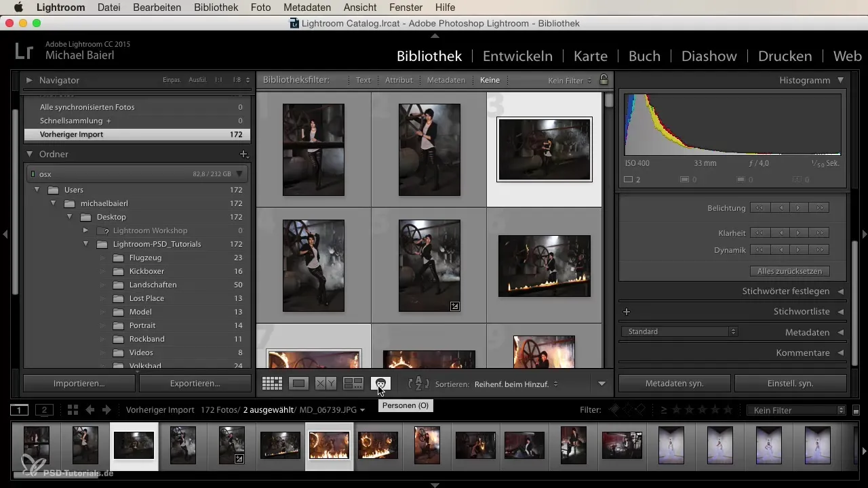The width and height of the screenshot is (868, 488).
Task: Expand the Kommentare panel
Action: pyautogui.click(x=840, y=353)
